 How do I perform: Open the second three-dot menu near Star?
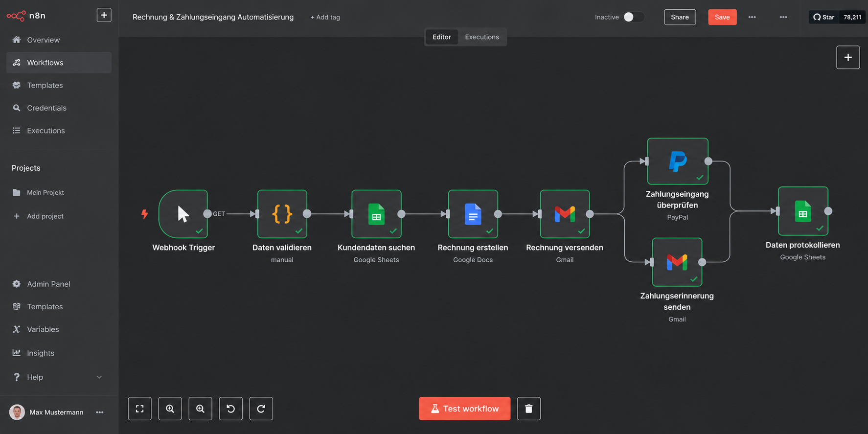click(783, 17)
